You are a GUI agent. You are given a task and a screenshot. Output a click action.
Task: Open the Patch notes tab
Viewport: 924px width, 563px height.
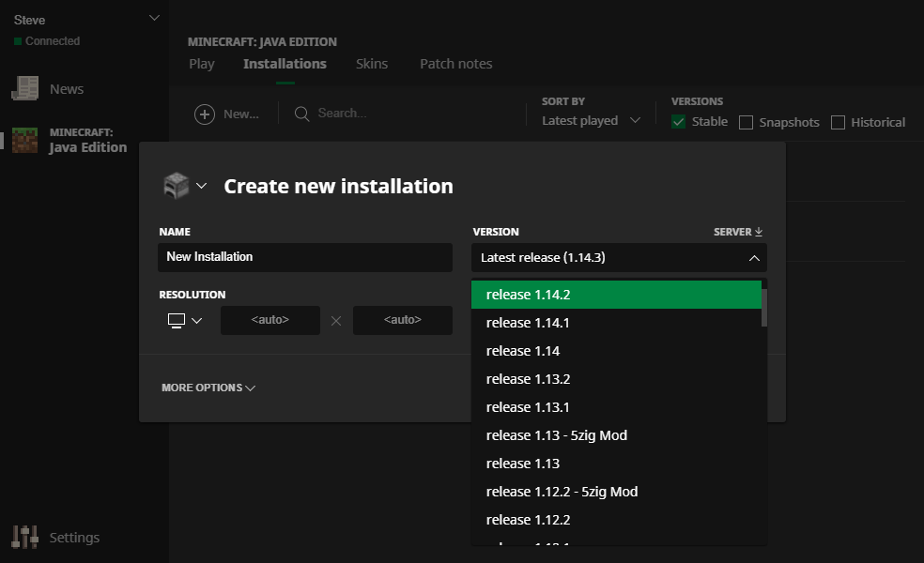[455, 64]
